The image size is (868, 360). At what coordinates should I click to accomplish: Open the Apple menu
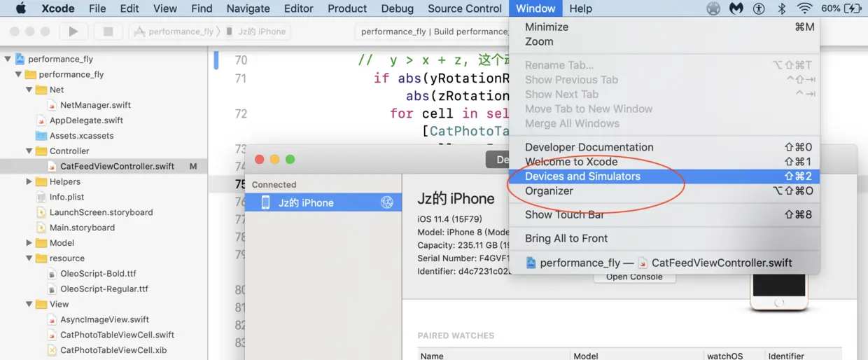click(x=20, y=8)
